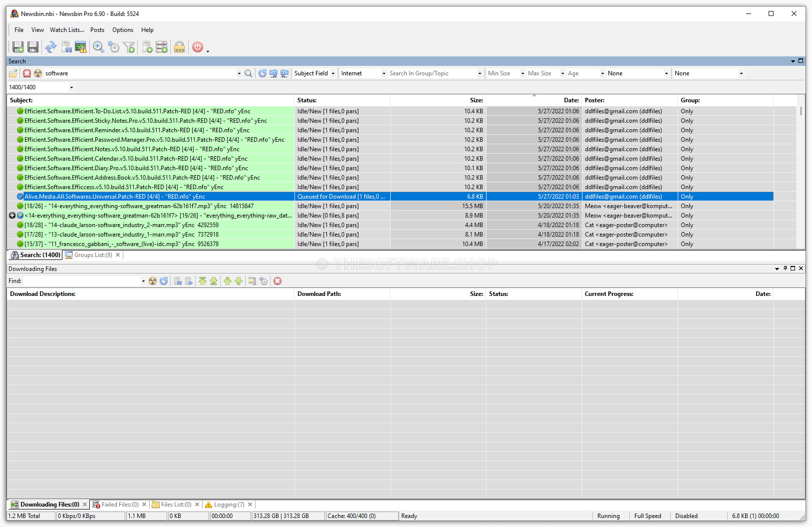Click the blue forward-arrow search icon
The width and height of the screenshot is (812, 527).
click(284, 73)
